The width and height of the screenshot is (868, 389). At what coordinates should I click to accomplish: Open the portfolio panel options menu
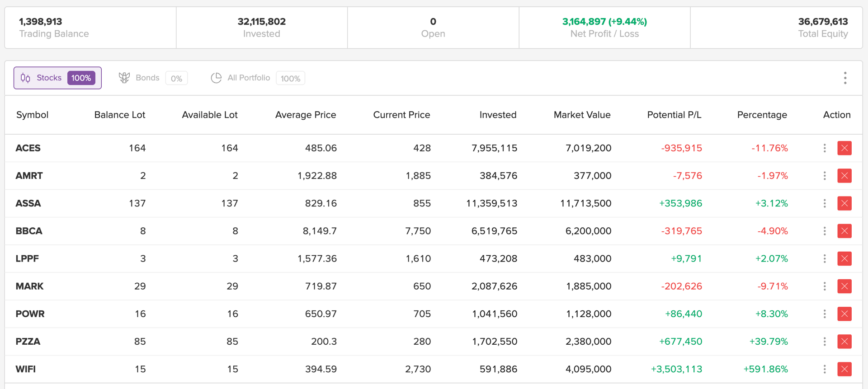[x=845, y=78]
